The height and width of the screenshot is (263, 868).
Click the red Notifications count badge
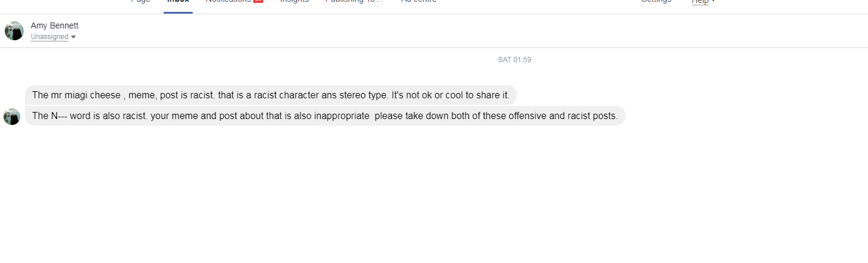point(258,1)
